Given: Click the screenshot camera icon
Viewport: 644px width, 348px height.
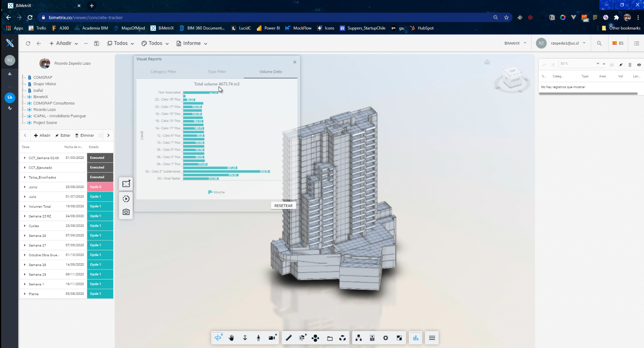Looking at the screenshot, I should pos(126,212).
